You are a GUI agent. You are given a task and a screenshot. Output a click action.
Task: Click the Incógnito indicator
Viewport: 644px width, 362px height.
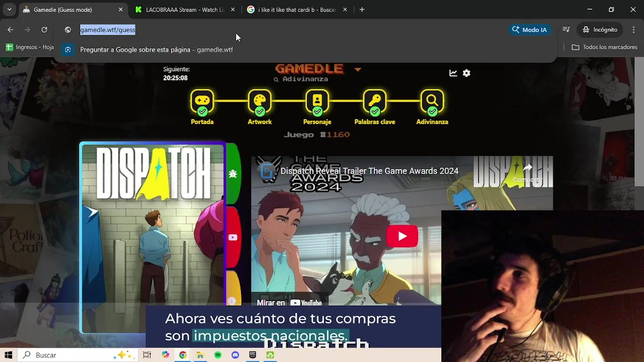click(x=600, y=30)
